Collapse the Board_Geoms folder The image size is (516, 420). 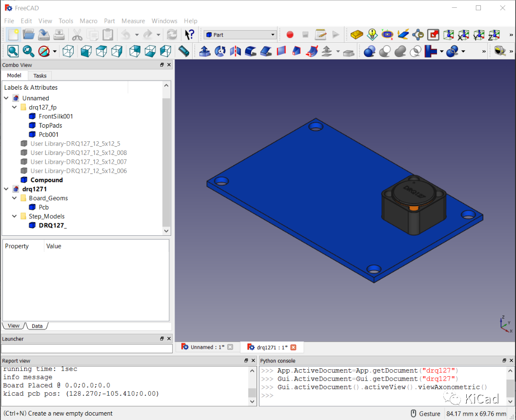pyautogui.click(x=15, y=198)
